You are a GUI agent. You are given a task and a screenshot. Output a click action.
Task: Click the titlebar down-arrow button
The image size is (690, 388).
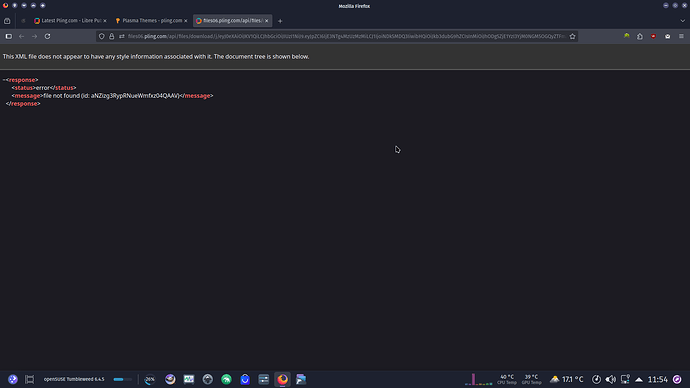(x=24, y=6)
